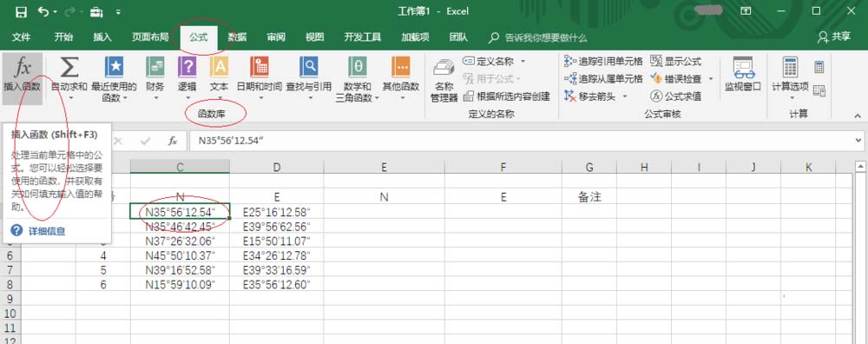
Task: Click the toolbox icon in the quick access toolbar
Action: (96, 11)
